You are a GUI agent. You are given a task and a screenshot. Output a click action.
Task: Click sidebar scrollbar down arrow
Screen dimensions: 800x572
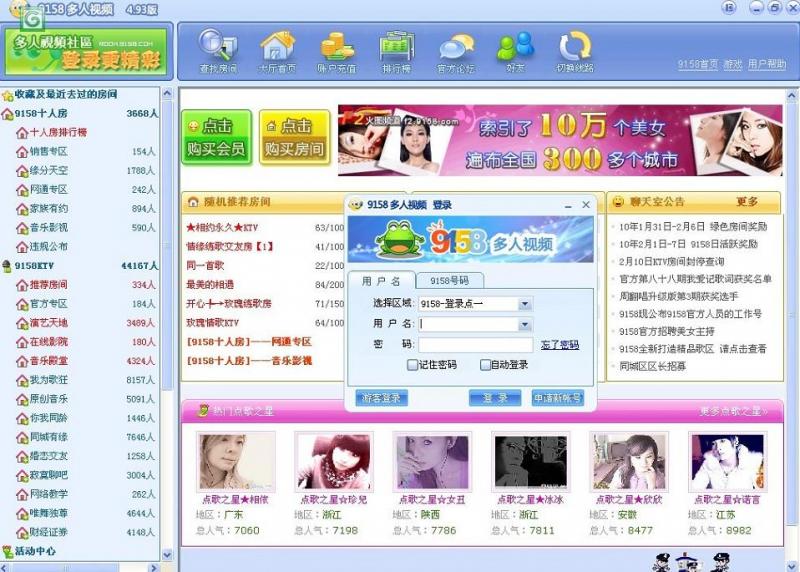tap(167, 554)
